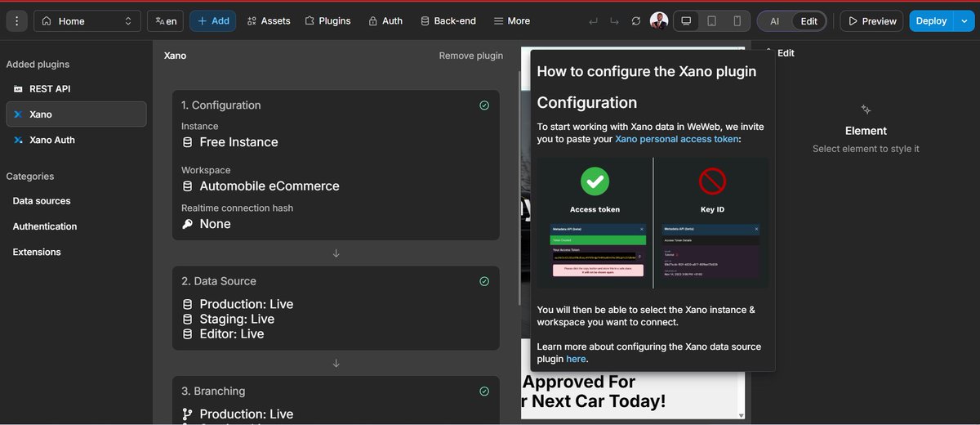
Task: Open the 2. Data Source step card
Action: coord(336,308)
